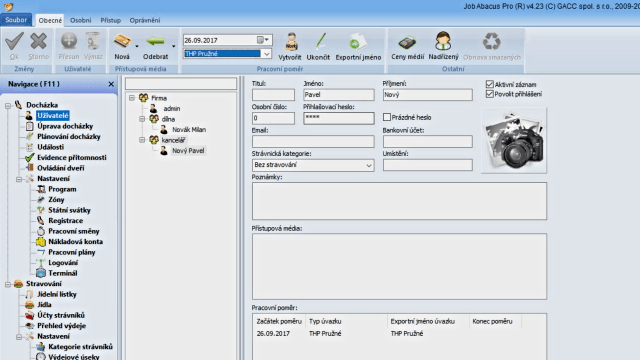Click the Výmaz trash icon

[x=93, y=42]
